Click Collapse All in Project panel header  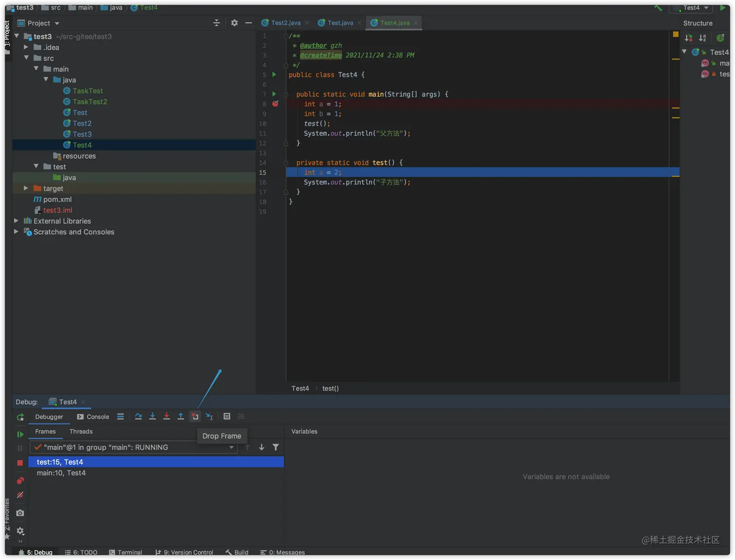[x=217, y=23]
